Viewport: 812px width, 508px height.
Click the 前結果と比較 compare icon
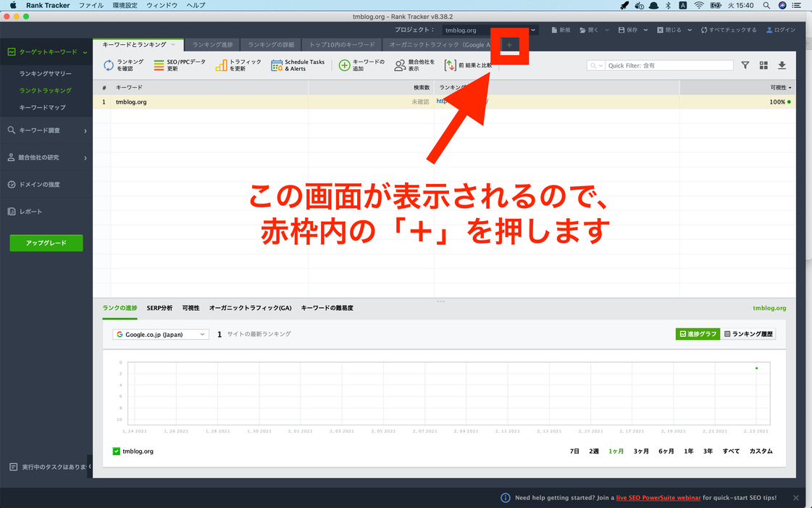tap(450, 65)
